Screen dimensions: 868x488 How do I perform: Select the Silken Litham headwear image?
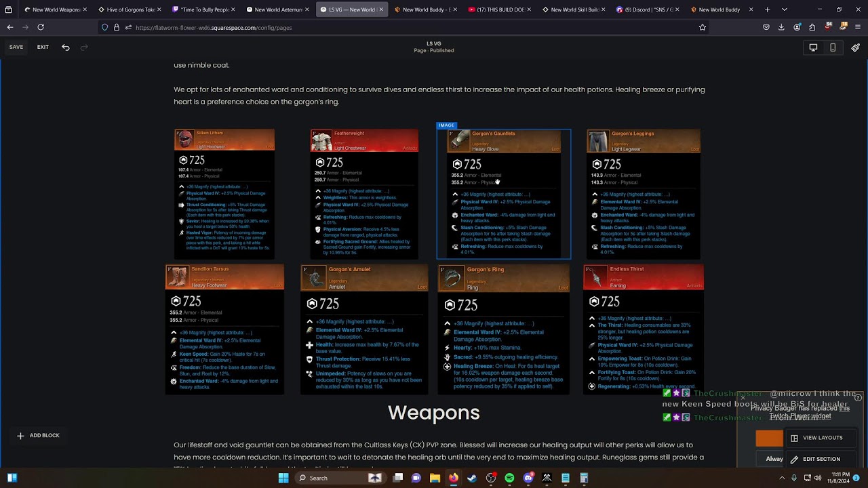click(224, 194)
